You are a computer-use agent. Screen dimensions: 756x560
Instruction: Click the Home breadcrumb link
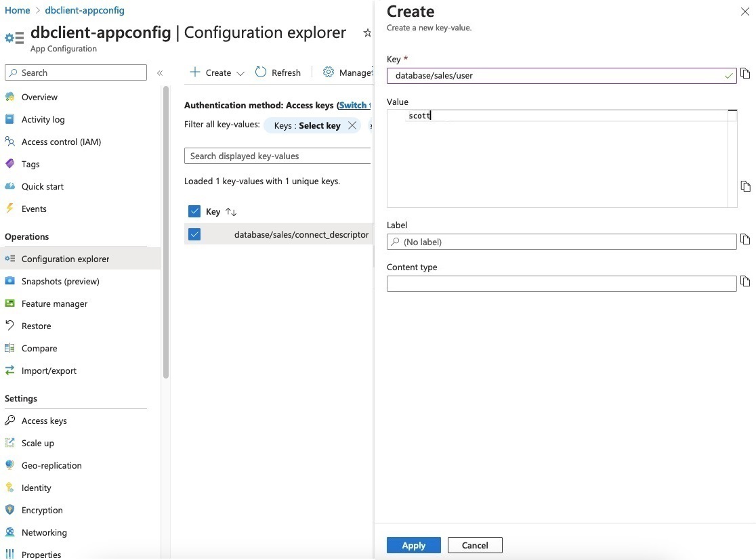pos(18,10)
